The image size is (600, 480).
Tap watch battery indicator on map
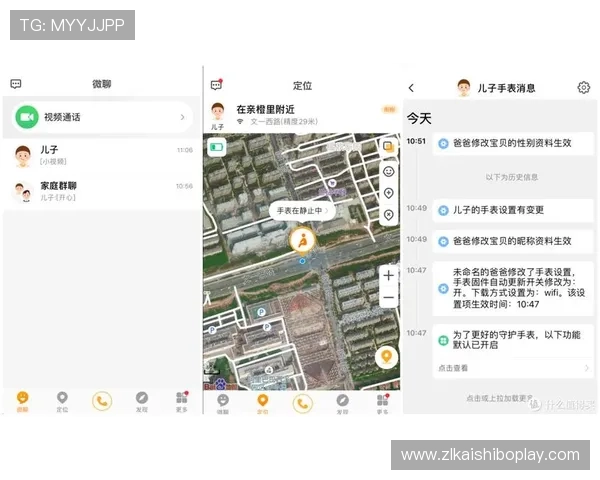point(217,147)
